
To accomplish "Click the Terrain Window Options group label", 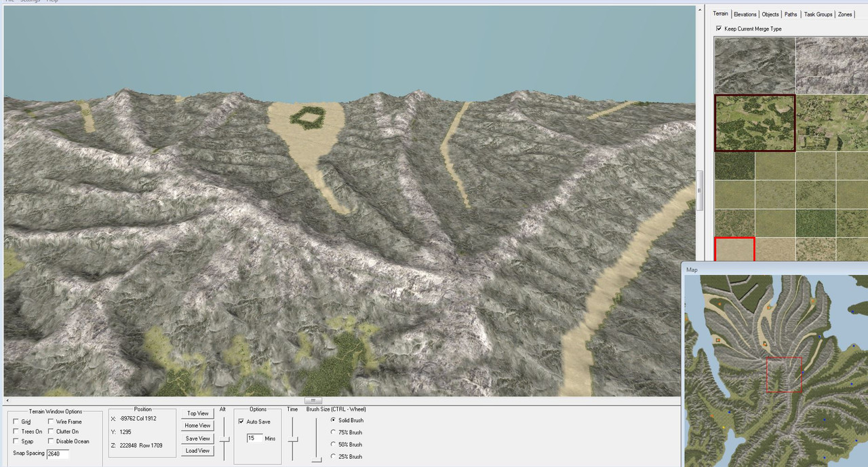I will point(56,411).
